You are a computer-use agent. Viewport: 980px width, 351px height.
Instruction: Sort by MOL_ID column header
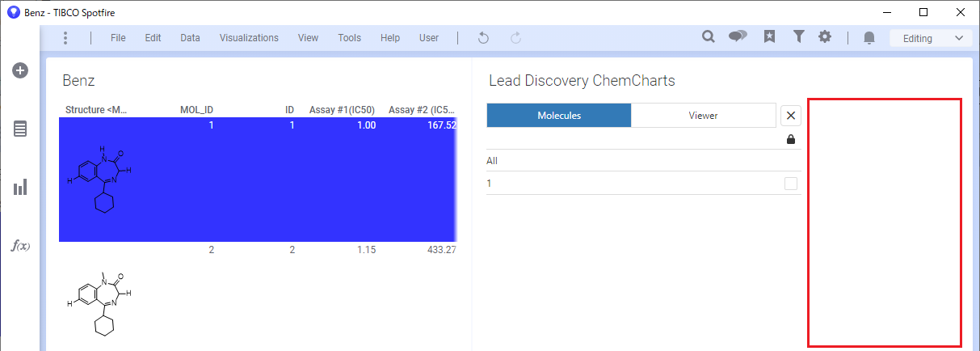tap(196, 109)
